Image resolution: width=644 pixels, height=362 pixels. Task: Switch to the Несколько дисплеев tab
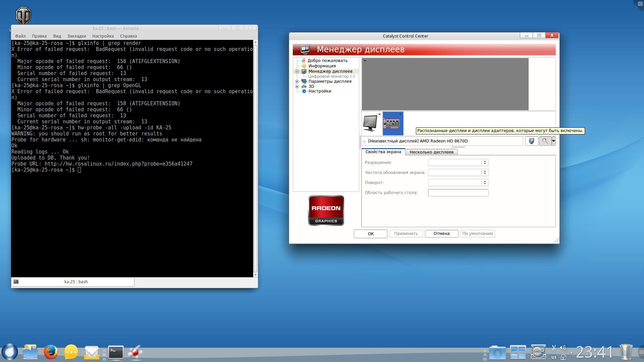[x=431, y=152]
